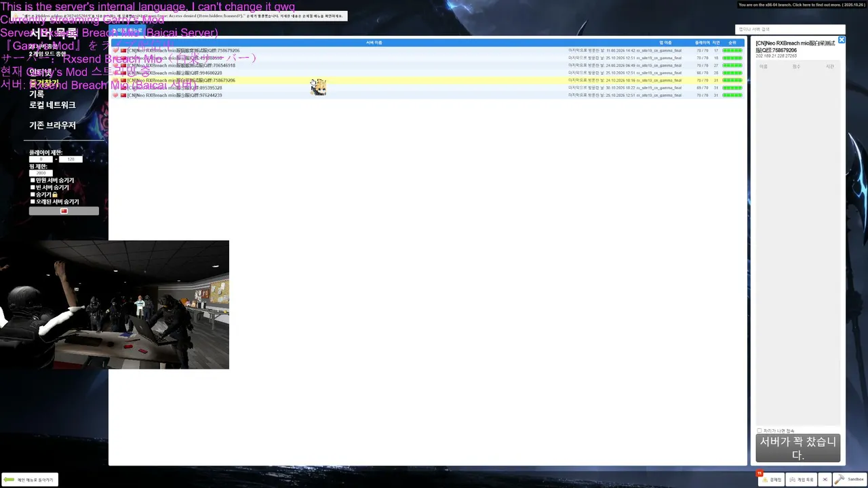The image size is (868, 488).
Task: Select 기존 브라우저 in the sidebar
Action: [52, 125]
